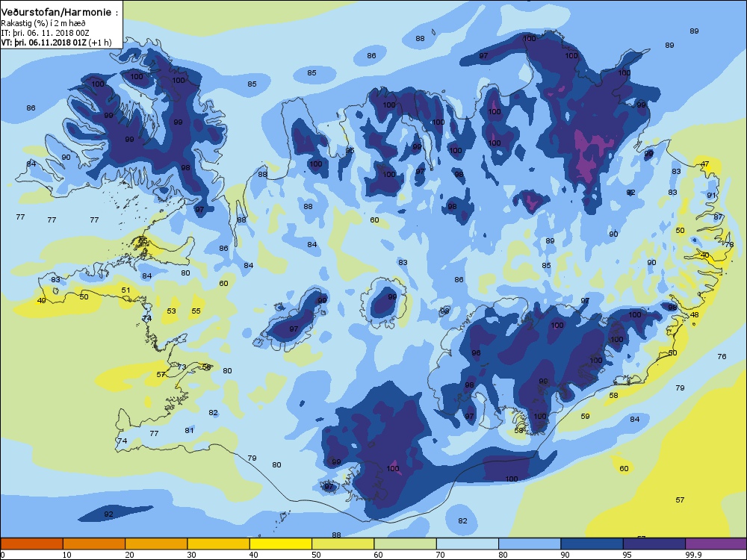Pick the 90–95 dark blue legend swatch

pos(592,544)
